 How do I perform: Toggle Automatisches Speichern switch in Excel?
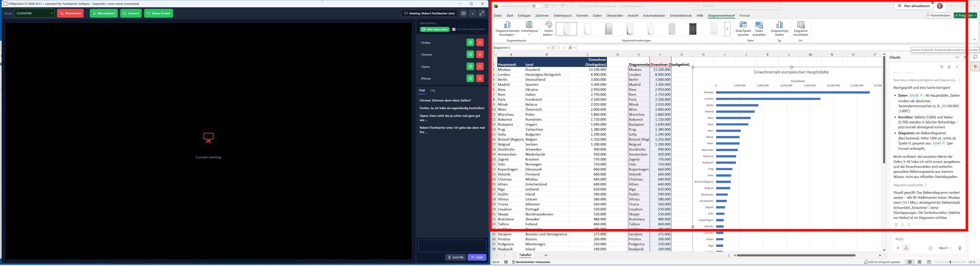point(536,6)
